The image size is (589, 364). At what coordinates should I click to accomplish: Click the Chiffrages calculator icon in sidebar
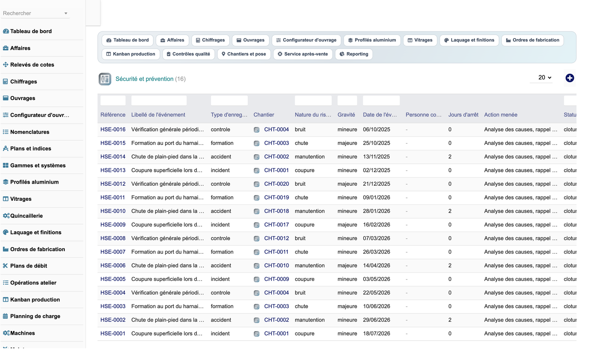[x=6, y=81]
